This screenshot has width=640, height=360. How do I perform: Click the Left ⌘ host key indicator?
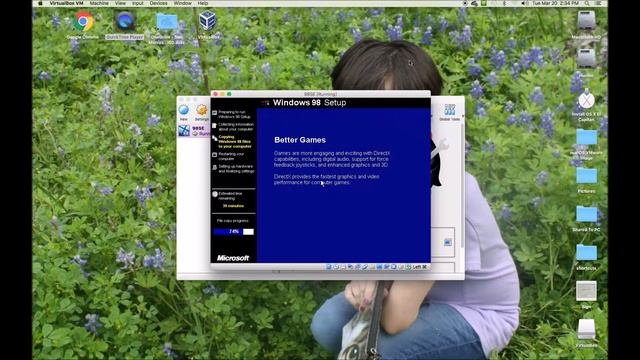coord(419,267)
